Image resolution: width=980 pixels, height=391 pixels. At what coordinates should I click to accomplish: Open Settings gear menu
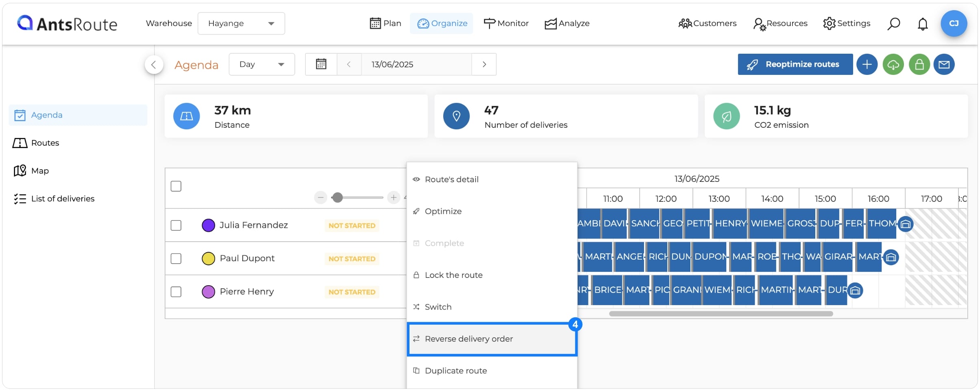pos(847,24)
